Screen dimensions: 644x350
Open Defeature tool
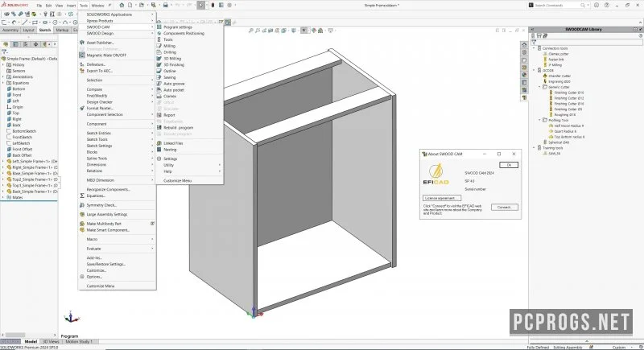coord(96,64)
